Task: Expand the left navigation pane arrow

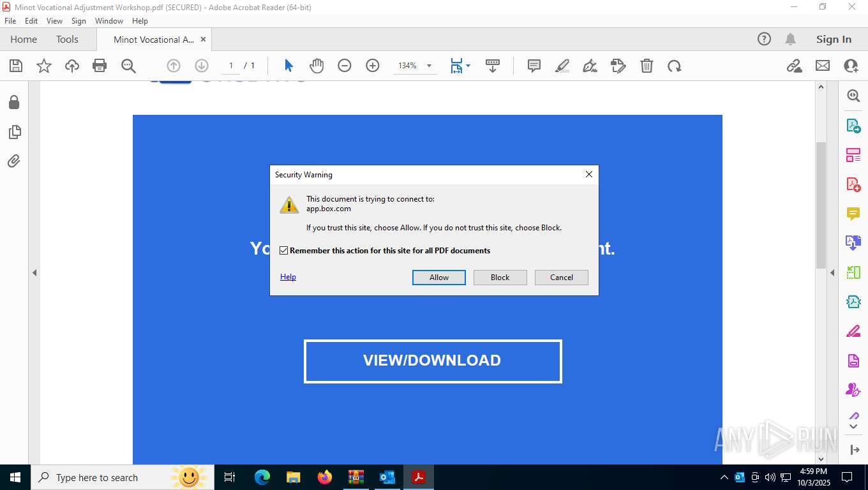Action: click(x=34, y=272)
